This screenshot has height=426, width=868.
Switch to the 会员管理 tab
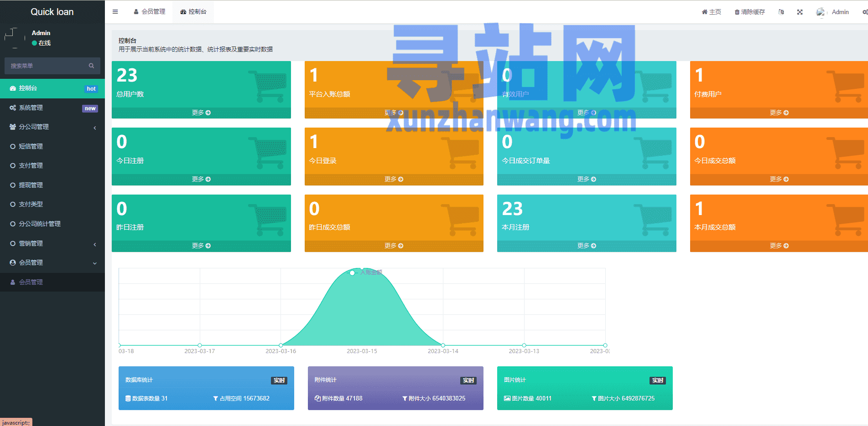150,12
